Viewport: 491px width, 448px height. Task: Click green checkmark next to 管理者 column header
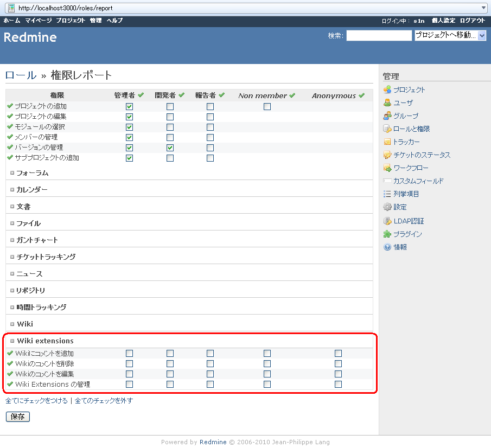coord(141,95)
